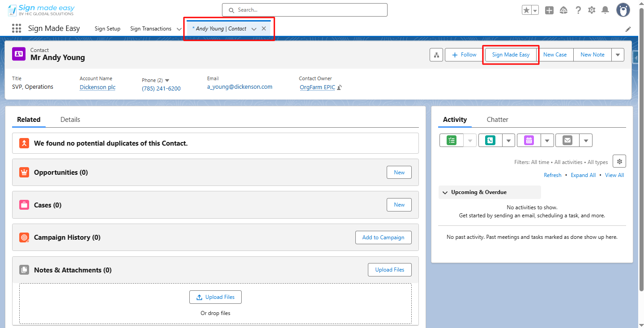The image size is (644, 328).
Task: Open the App Launcher dots grid
Action: [x=17, y=28]
